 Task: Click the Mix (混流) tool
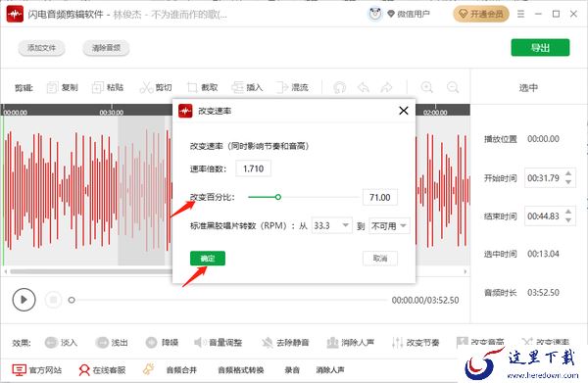click(x=292, y=88)
